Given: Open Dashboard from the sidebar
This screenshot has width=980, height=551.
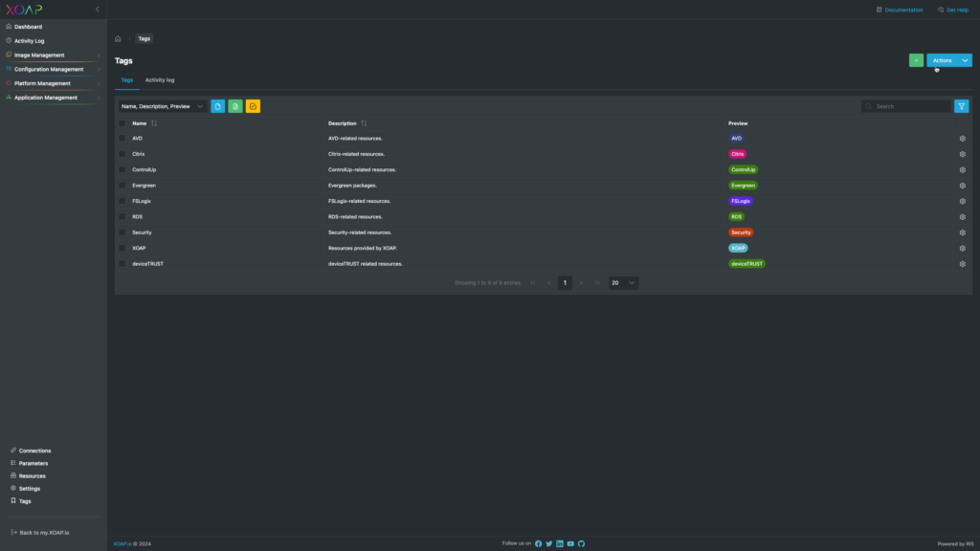Looking at the screenshot, I should click(x=28, y=27).
